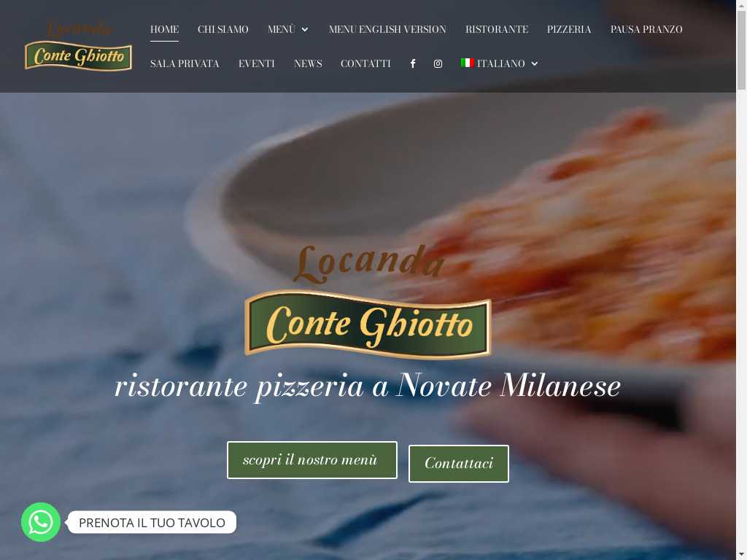Click the Conte Ghiotto header logo
The image size is (747, 560).
[78, 47]
